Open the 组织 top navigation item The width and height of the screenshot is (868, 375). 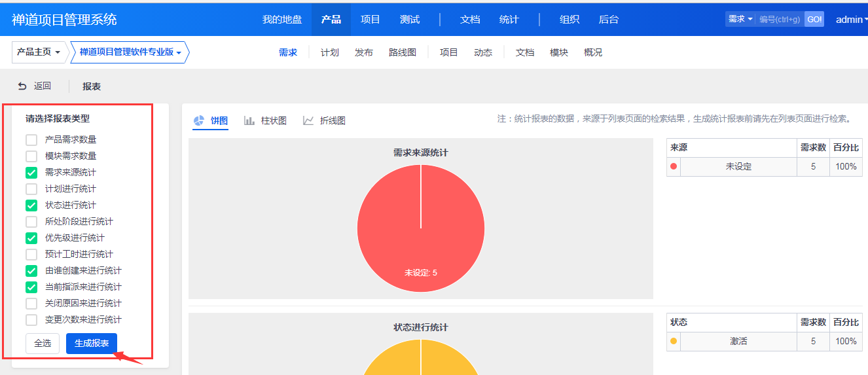pyautogui.click(x=570, y=20)
